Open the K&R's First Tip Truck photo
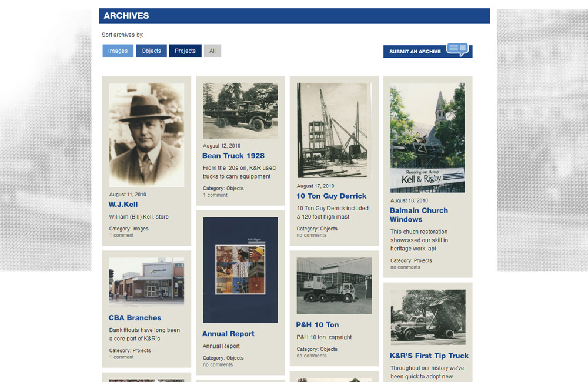The image size is (588, 382). [x=427, y=317]
